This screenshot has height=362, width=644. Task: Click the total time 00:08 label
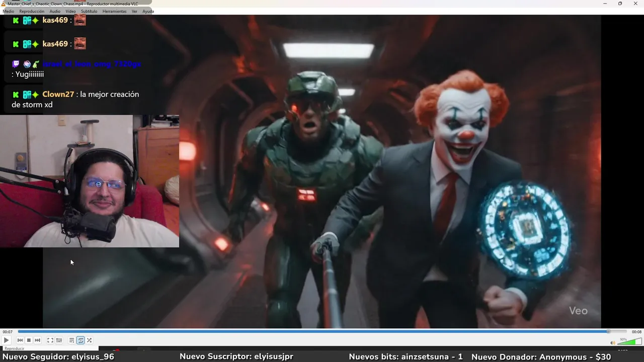[x=636, y=332]
